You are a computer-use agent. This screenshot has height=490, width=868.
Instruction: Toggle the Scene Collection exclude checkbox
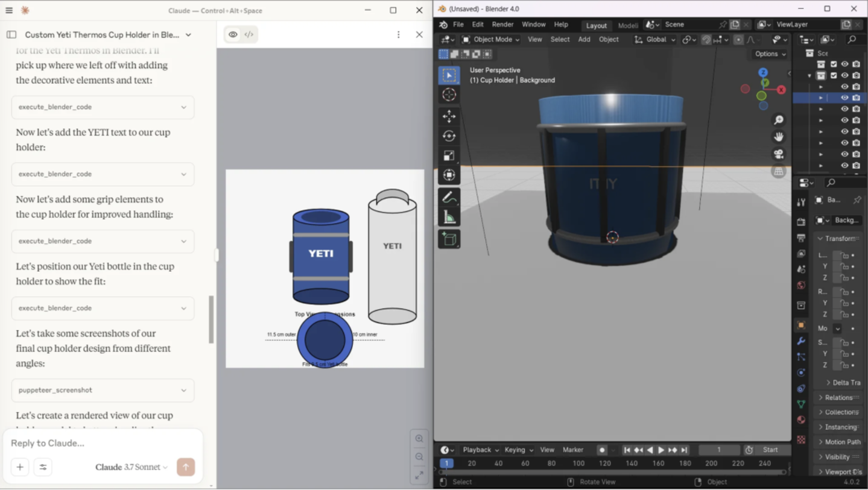point(834,64)
